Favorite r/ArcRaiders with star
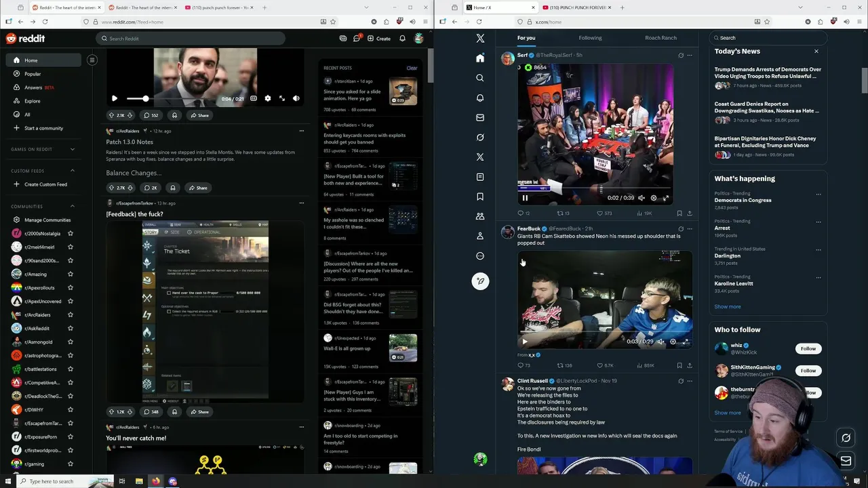 click(71, 315)
